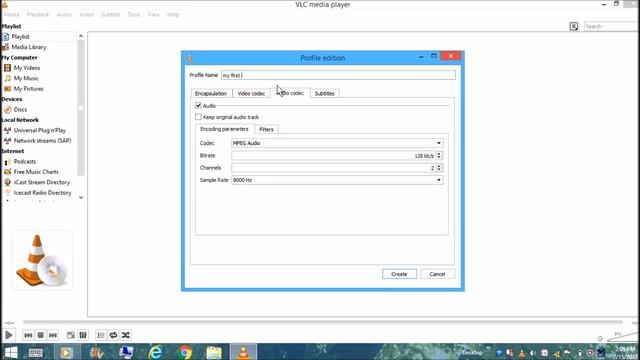Viewport: 640px width, 360px height.
Task: Select the Audio codec tab
Action: tap(290, 93)
